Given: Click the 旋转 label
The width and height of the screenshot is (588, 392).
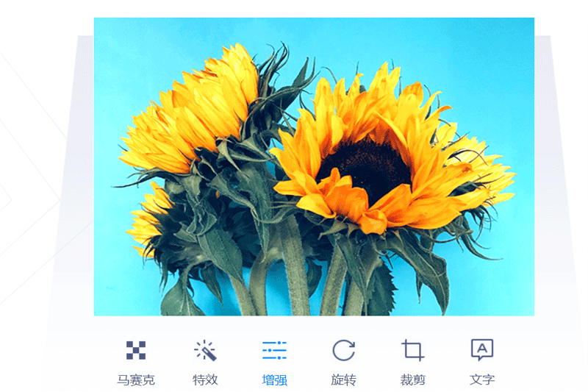Looking at the screenshot, I should tap(343, 380).
